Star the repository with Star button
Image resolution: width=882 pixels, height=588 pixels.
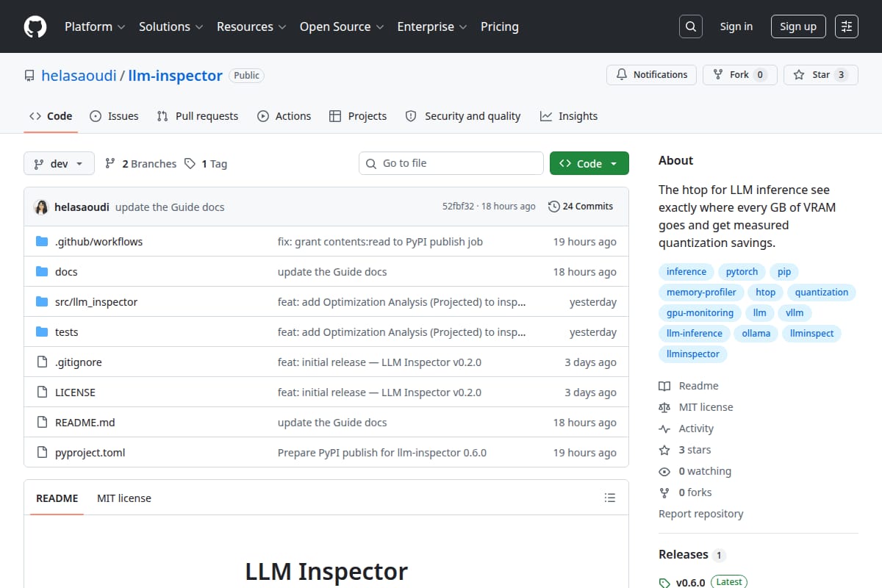[x=821, y=75]
